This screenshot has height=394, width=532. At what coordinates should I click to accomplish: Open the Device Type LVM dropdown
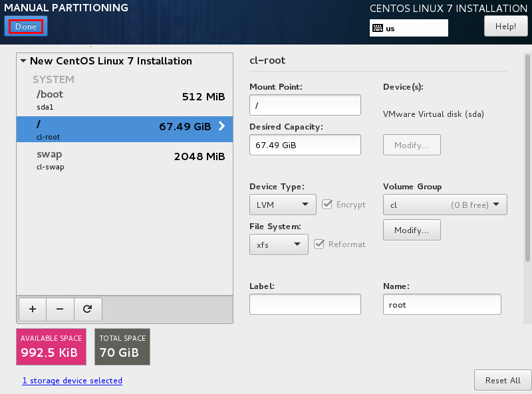click(282, 205)
